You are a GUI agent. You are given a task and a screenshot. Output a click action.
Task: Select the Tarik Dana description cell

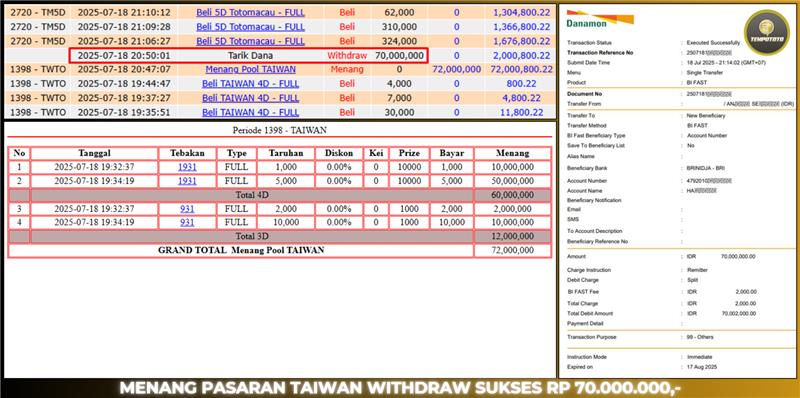click(x=251, y=55)
